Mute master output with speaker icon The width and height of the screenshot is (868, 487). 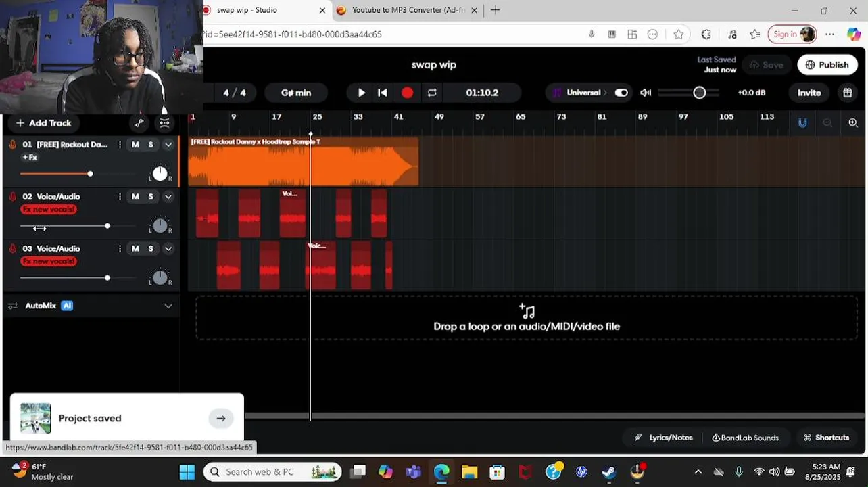646,93
